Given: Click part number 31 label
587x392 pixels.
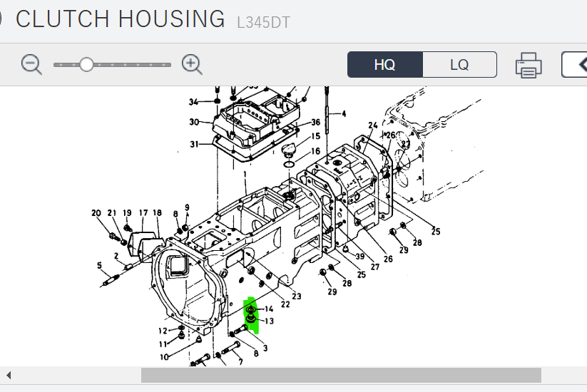Looking at the screenshot, I should (194, 144).
